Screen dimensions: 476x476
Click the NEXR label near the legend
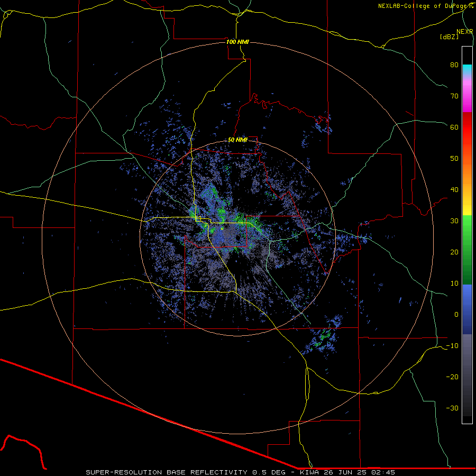pos(465,32)
